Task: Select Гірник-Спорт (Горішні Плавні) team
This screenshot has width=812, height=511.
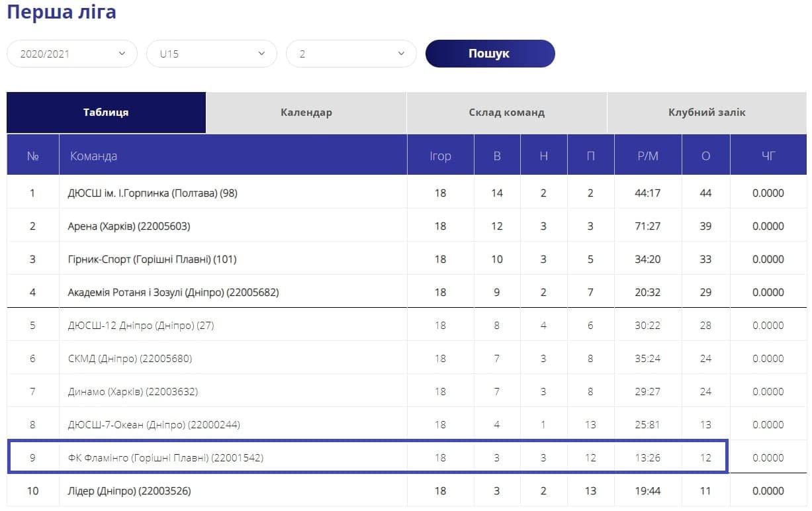Action: (152, 259)
